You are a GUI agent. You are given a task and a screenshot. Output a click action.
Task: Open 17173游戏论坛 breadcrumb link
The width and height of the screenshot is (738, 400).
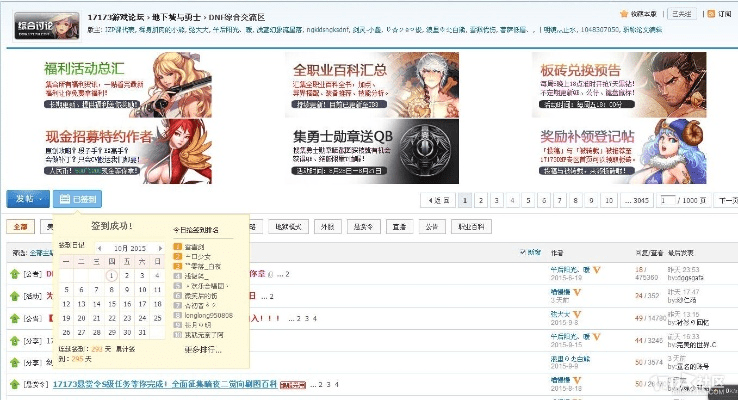point(116,17)
